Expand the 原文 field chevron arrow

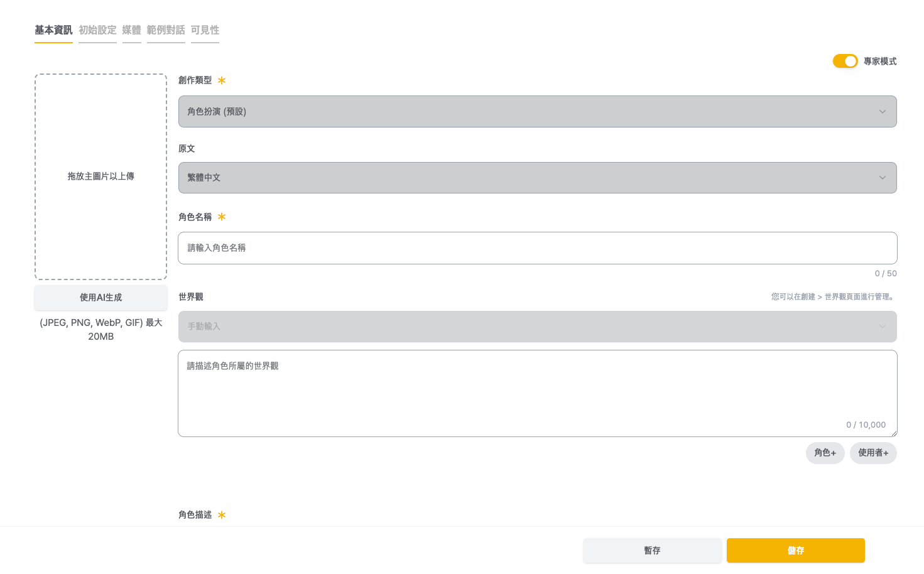point(882,177)
